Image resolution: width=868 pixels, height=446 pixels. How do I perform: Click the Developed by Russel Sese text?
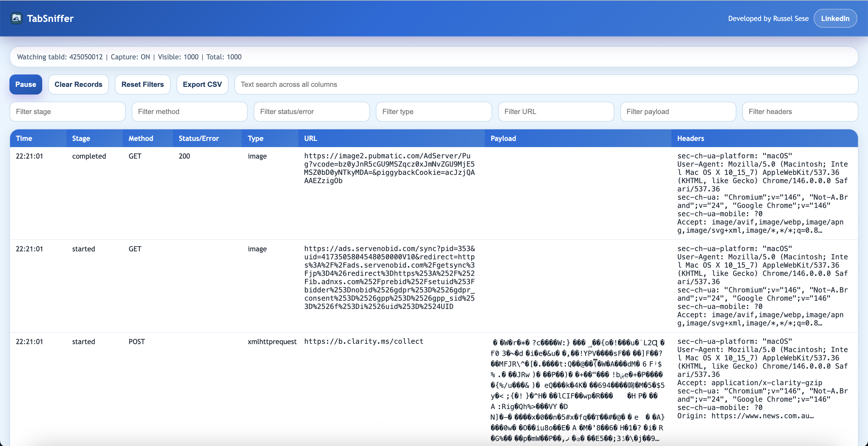(x=768, y=19)
